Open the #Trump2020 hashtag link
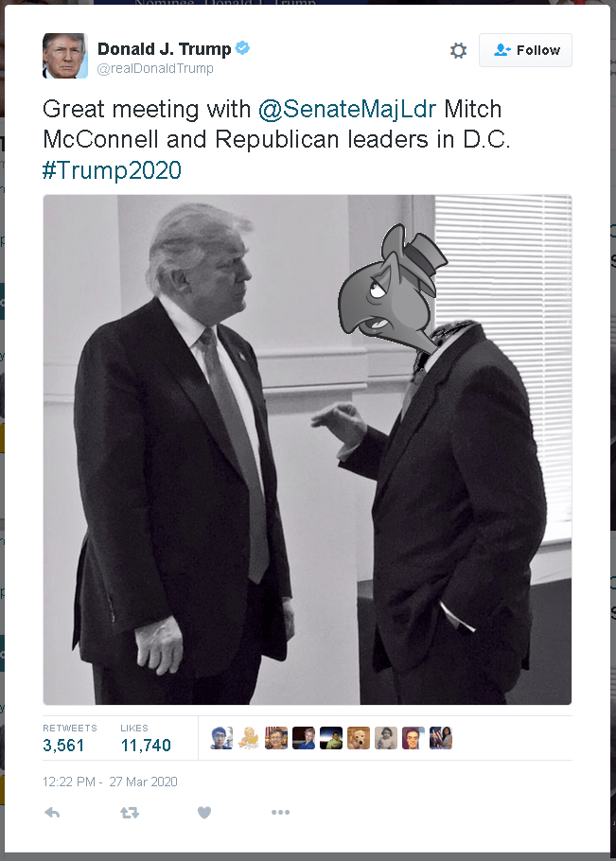This screenshot has width=616, height=861. point(112,170)
